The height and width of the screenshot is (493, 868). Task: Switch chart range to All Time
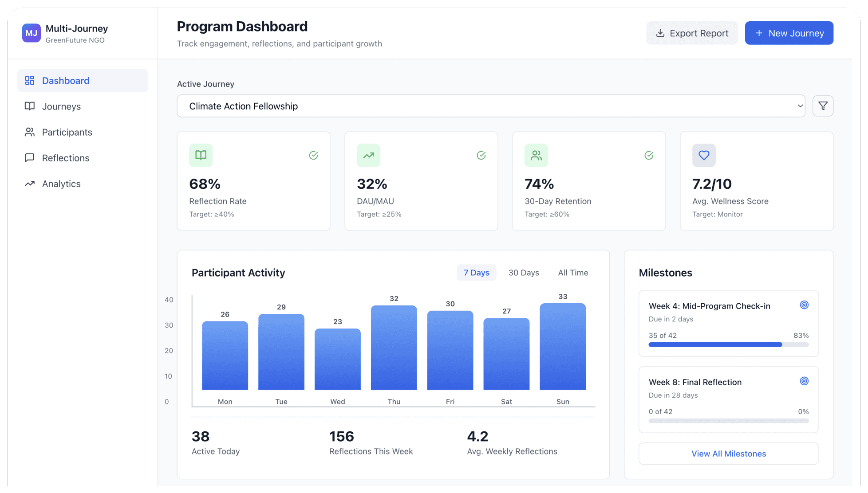point(572,273)
